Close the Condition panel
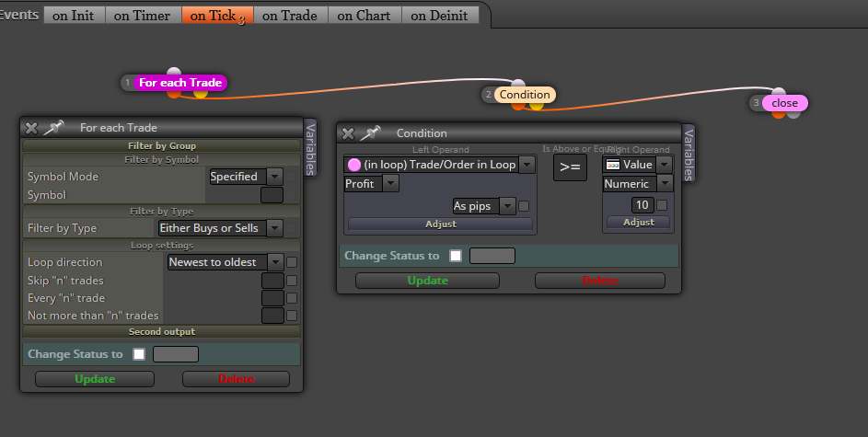 [x=348, y=133]
